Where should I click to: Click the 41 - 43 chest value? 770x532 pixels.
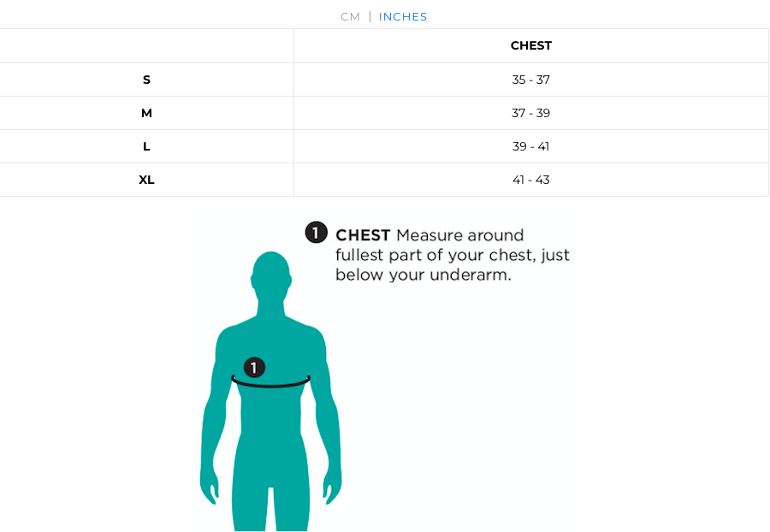point(530,180)
